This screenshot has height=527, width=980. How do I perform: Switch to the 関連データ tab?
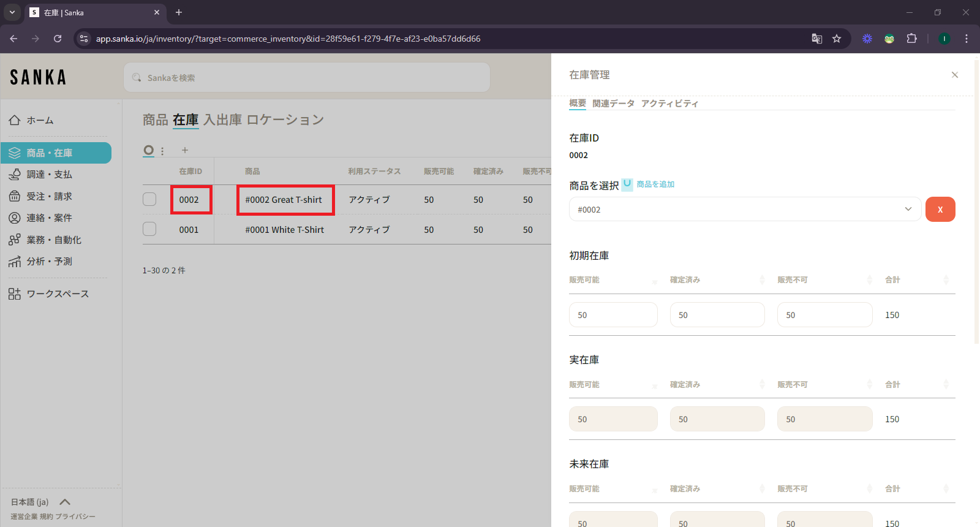coord(613,104)
